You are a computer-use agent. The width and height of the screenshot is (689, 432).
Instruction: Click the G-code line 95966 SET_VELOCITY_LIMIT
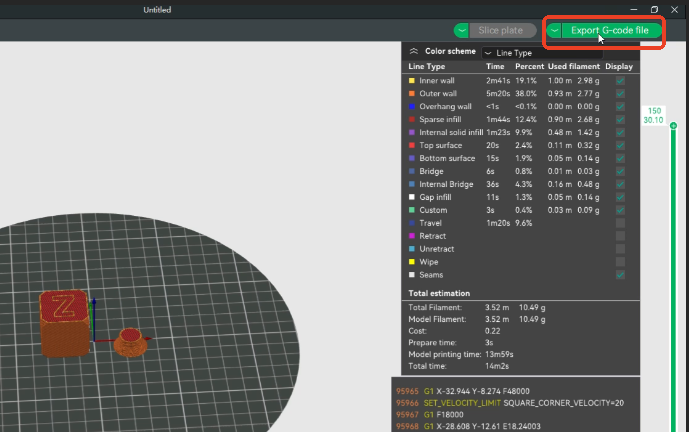point(510,403)
